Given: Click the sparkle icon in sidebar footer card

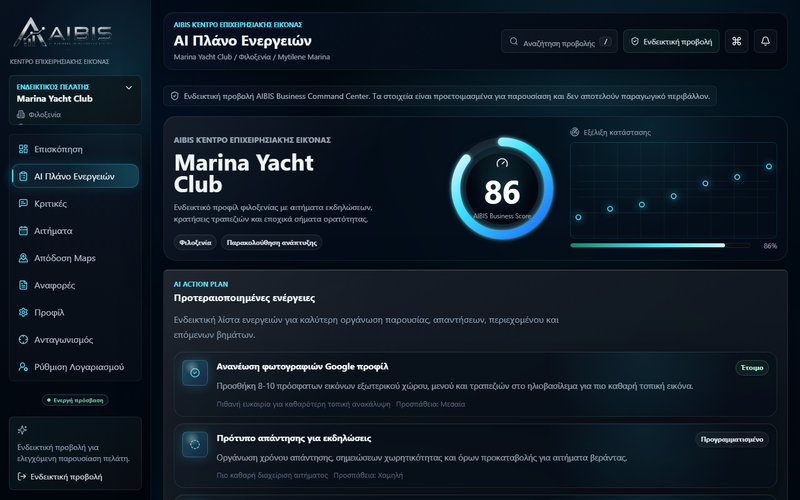Looking at the screenshot, I should pos(22,430).
